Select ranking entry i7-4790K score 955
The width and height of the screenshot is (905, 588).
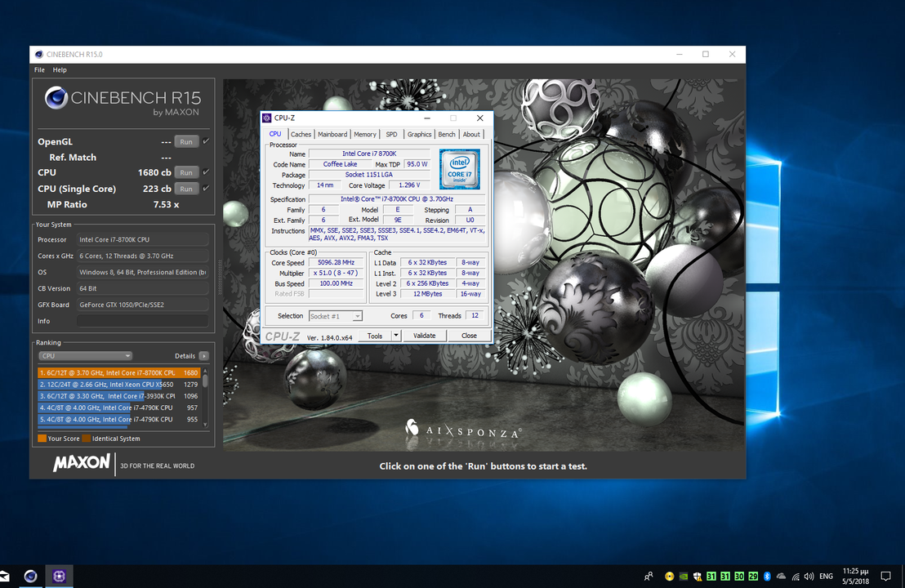coord(119,420)
